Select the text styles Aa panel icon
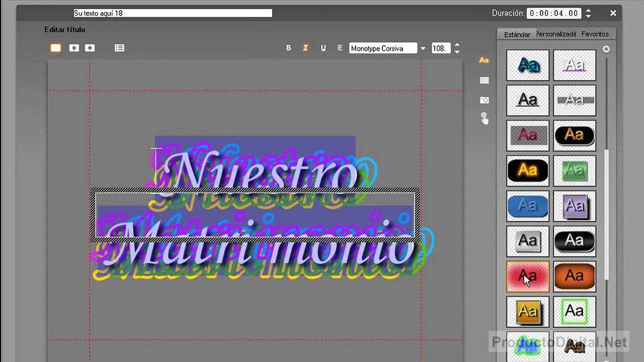Image resolution: width=644 pixels, height=362 pixels. 484,60
